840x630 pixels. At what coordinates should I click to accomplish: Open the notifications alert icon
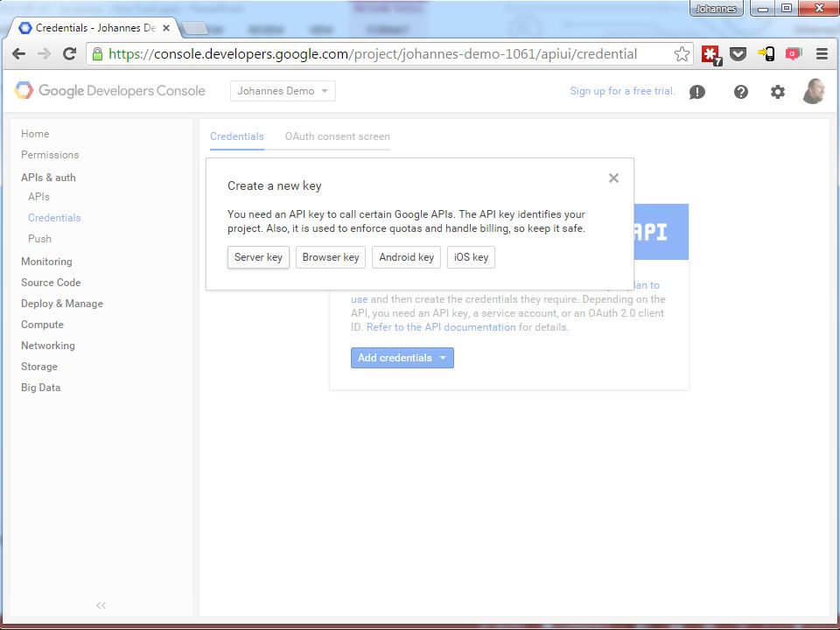click(x=697, y=92)
